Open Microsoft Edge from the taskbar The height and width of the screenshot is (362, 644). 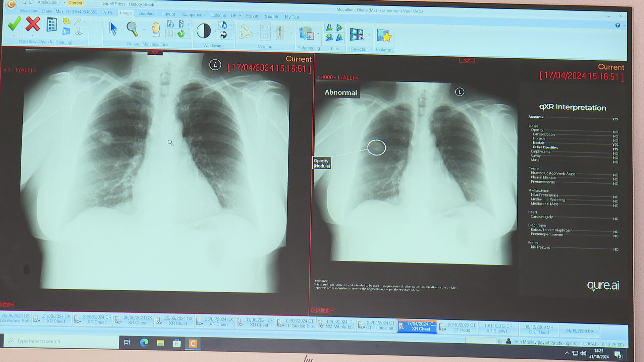pyautogui.click(x=144, y=342)
